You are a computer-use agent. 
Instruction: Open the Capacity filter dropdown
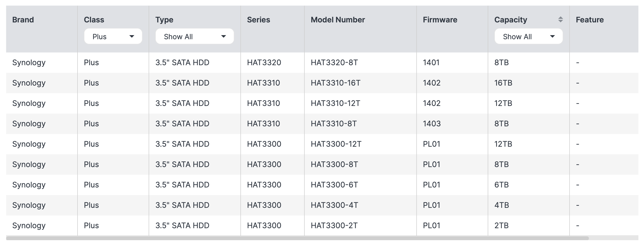point(529,36)
